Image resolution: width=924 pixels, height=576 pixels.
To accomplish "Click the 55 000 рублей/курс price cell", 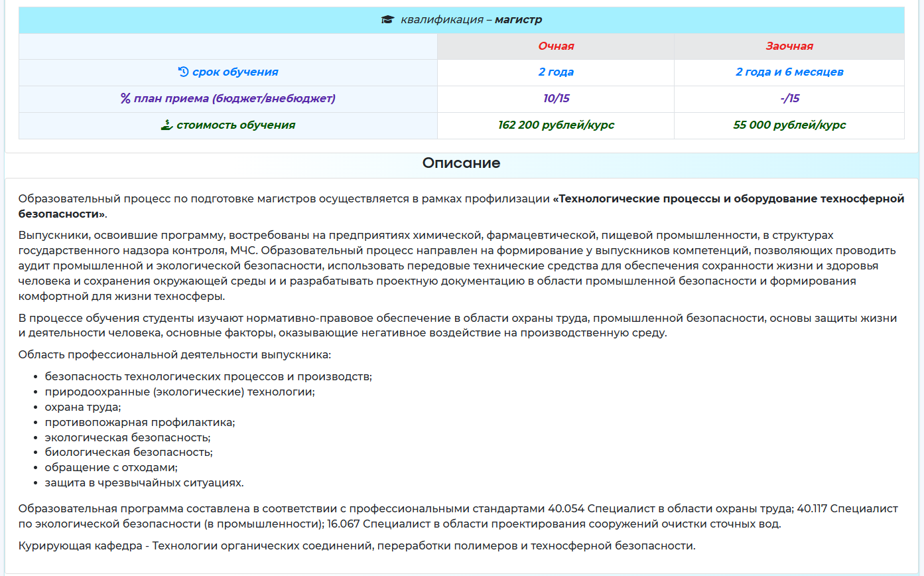I will (x=789, y=125).
